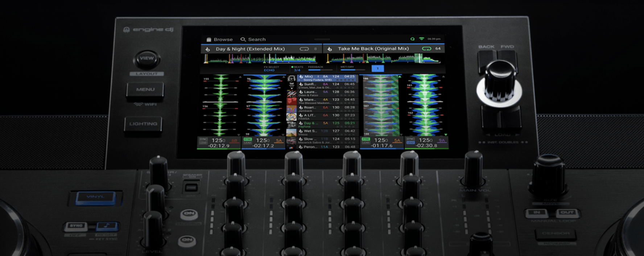The width and height of the screenshot is (644, 256).
Task: Seek in Take Me Back overview waveform
Action: coord(384,58)
